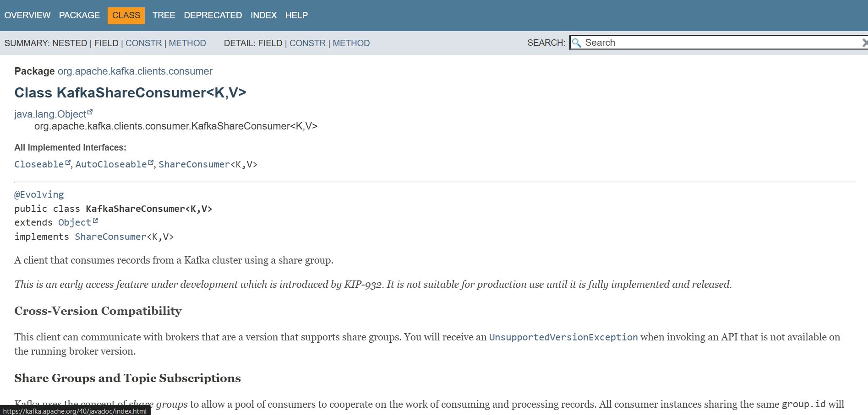Click the search magnifier icon
The image size is (868, 415).
coord(577,43)
